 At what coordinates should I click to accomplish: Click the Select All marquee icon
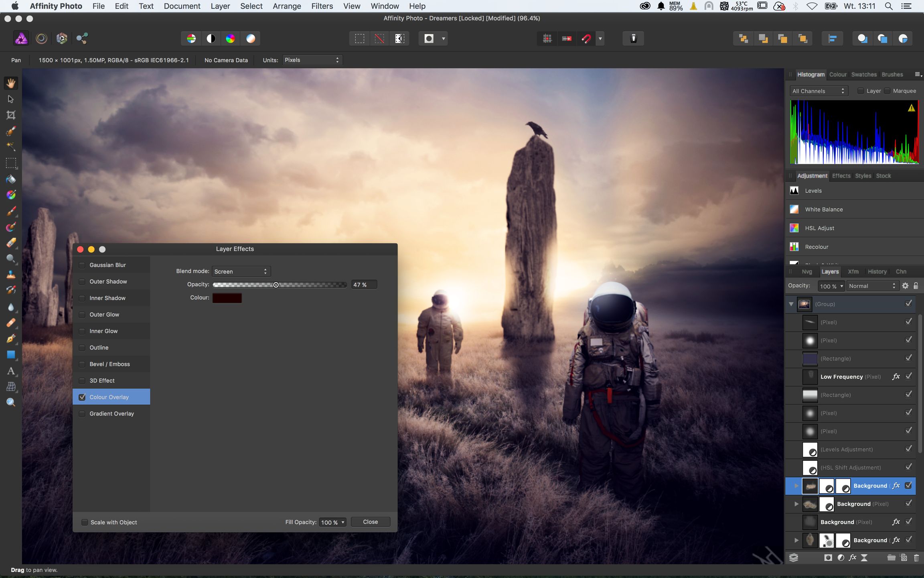[360, 39]
